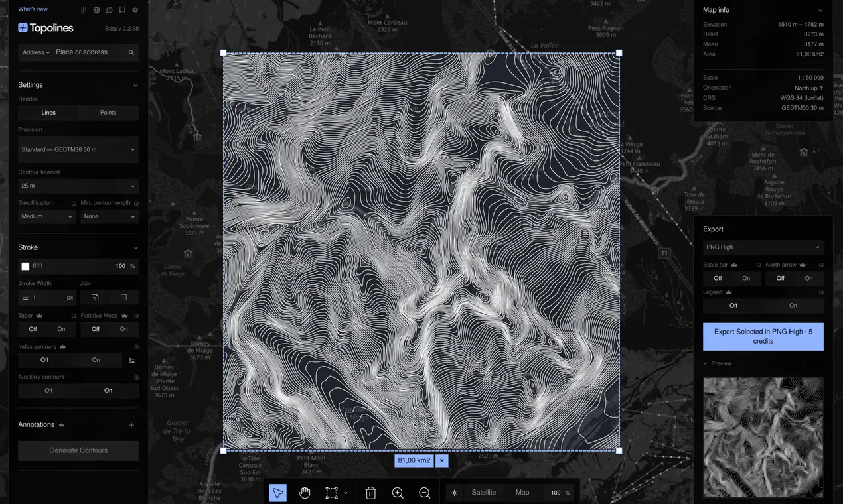Open the Precision dropdown

tap(78, 150)
